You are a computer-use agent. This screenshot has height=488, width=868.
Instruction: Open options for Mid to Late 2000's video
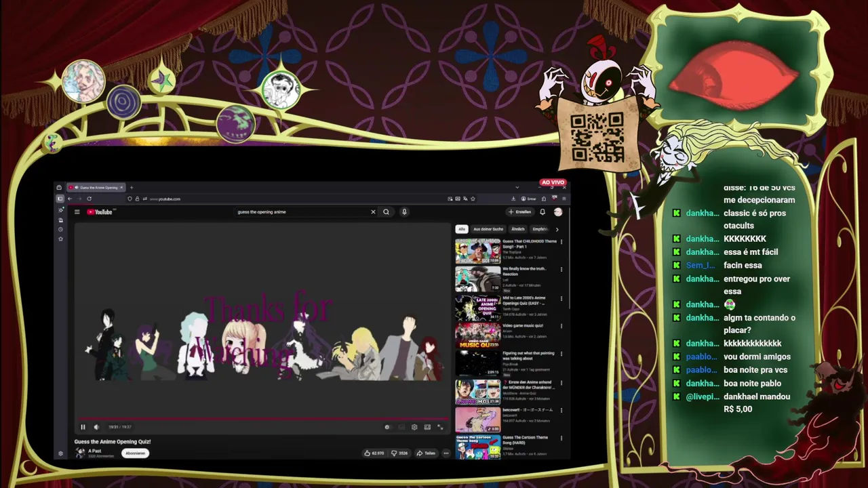pos(561,298)
